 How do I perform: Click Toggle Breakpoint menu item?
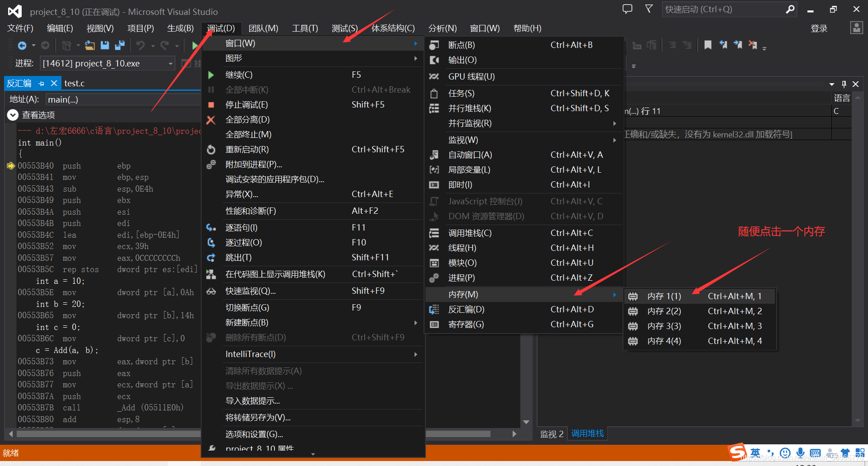[312, 307]
